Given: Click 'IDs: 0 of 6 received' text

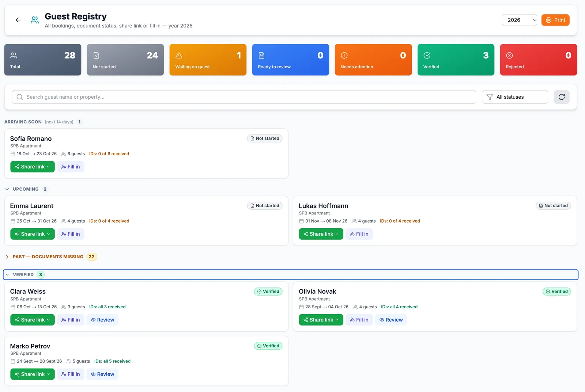Looking at the screenshot, I should pos(109,154).
